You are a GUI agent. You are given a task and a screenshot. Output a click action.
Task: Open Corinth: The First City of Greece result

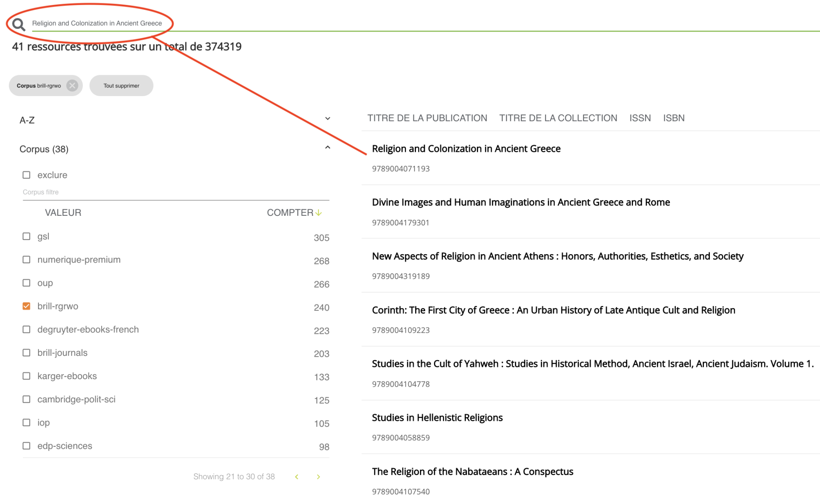554,310
